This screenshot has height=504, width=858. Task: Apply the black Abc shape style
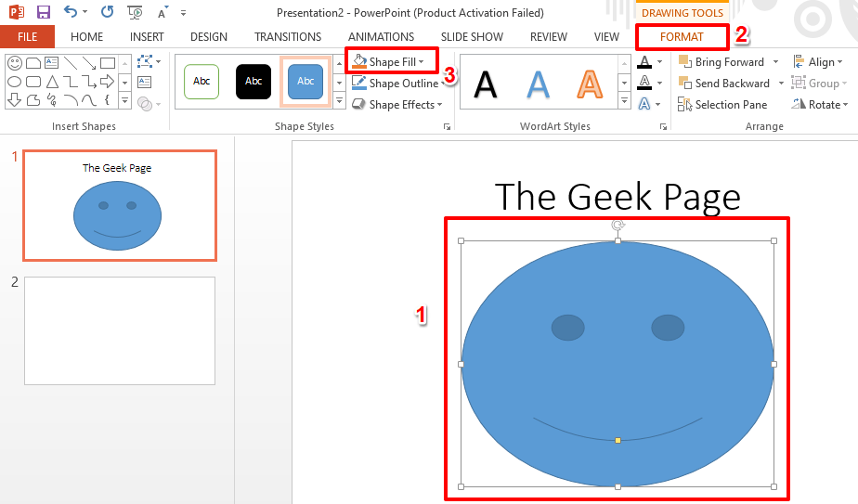click(x=253, y=82)
